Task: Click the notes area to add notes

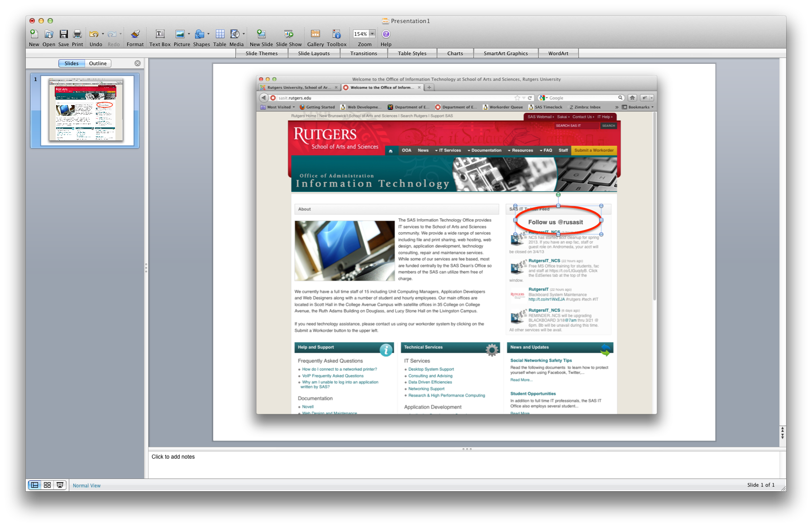Action: click(464, 464)
